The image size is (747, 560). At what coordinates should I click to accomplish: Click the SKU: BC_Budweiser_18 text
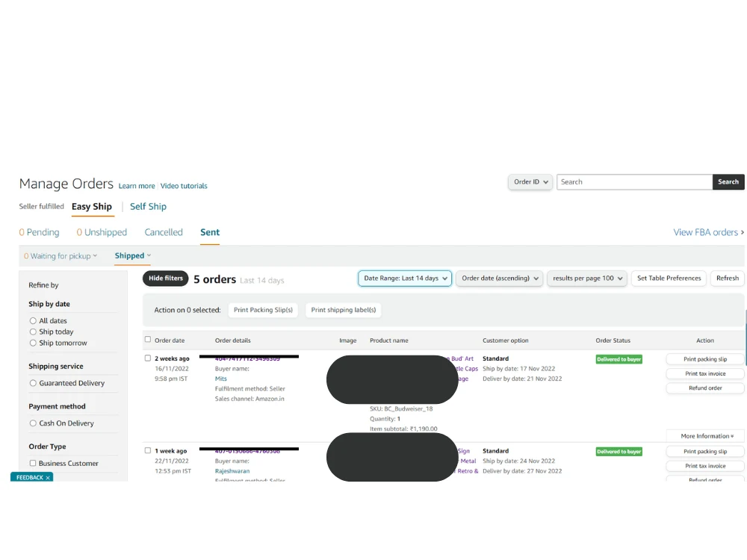point(401,408)
